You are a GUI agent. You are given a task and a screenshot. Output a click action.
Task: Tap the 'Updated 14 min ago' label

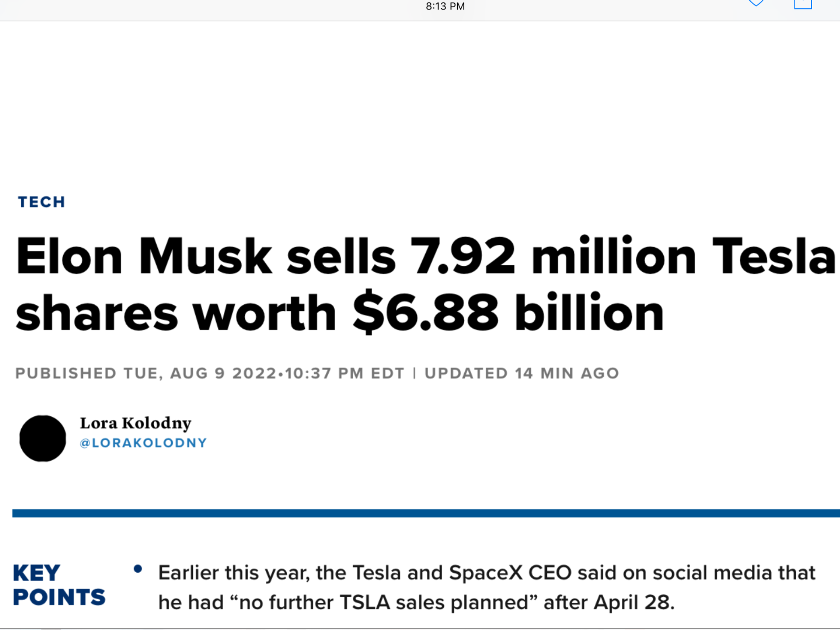tap(522, 373)
